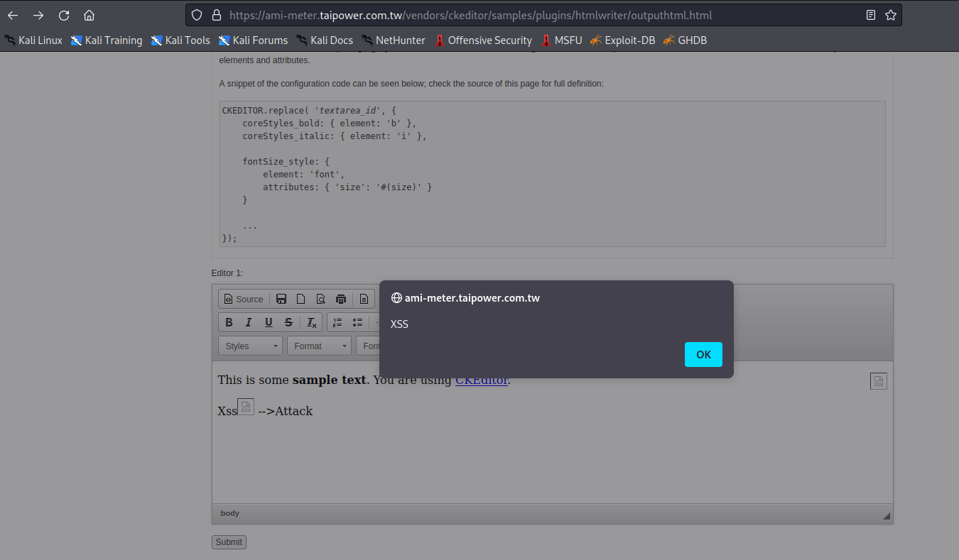This screenshot has width=959, height=560.
Task: Click the Save disk icon in editor toolbar
Action: (281, 299)
